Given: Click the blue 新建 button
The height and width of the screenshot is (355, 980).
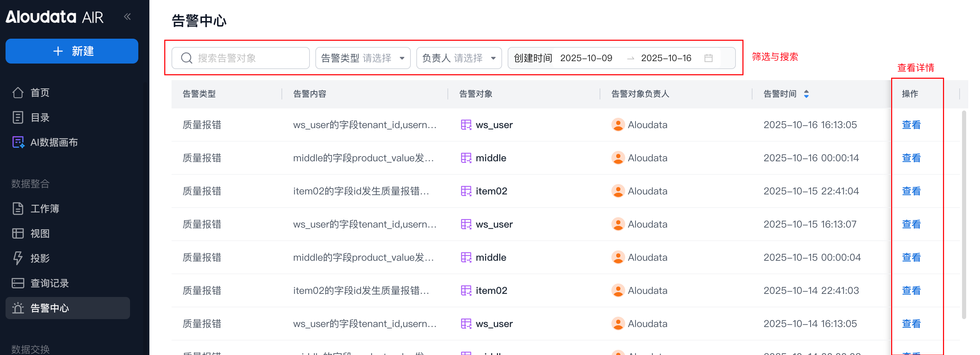Looking at the screenshot, I should point(72,51).
